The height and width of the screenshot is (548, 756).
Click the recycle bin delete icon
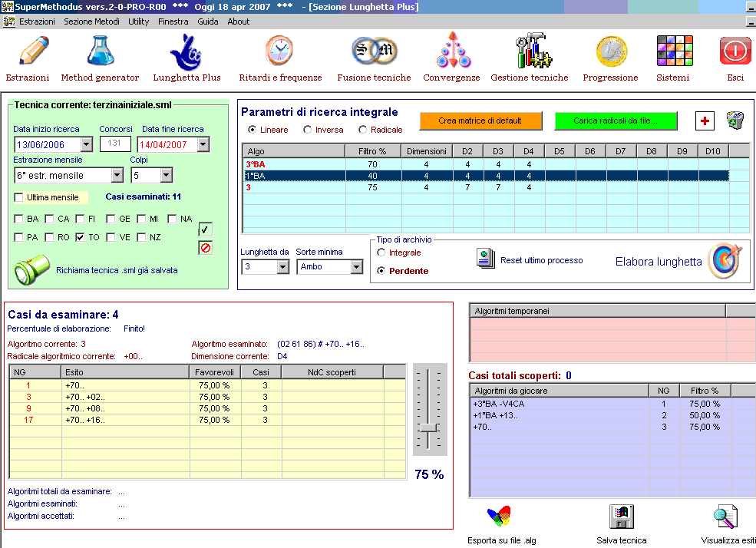[x=735, y=120]
